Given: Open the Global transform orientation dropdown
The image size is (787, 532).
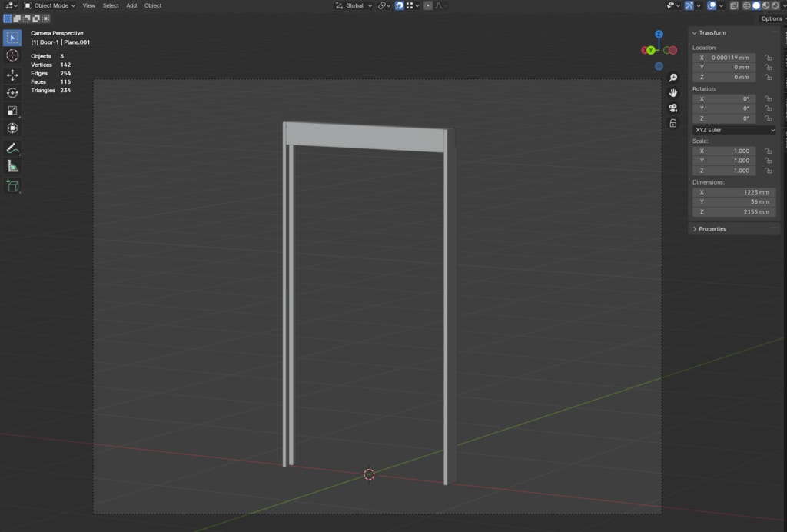Looking at the screenshot, I should click(354, 5).
